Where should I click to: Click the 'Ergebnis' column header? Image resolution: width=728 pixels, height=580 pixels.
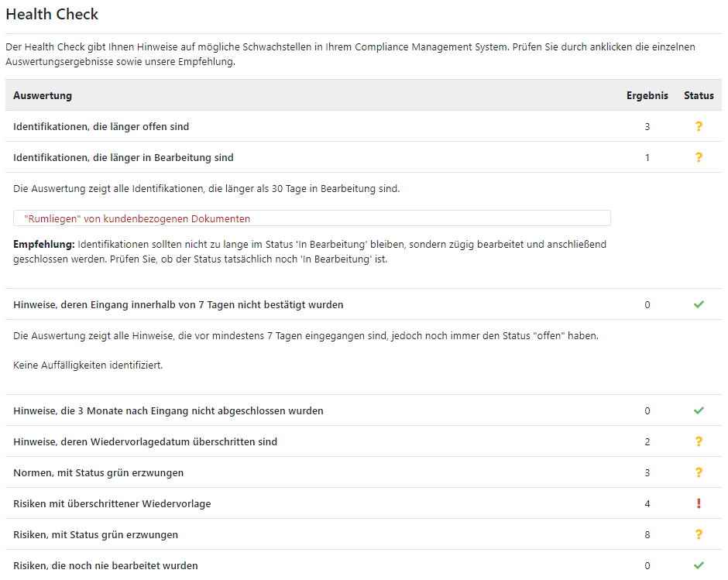coord(647,95)
